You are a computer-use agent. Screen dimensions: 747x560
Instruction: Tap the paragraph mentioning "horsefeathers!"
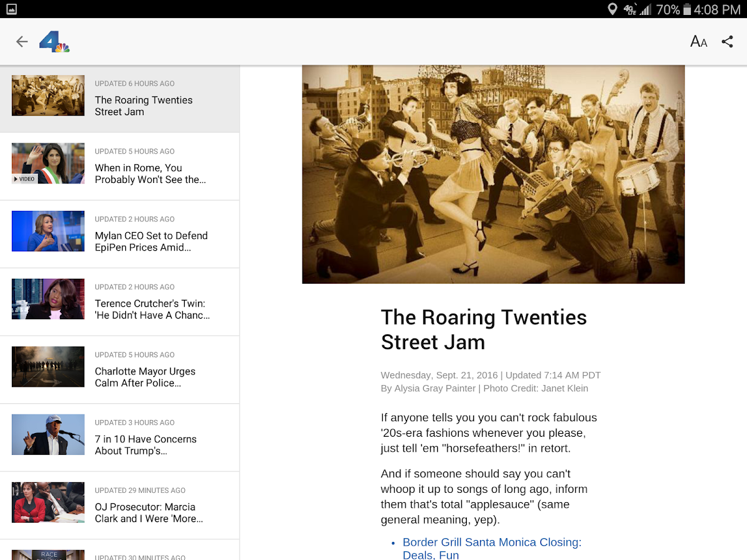489,432
